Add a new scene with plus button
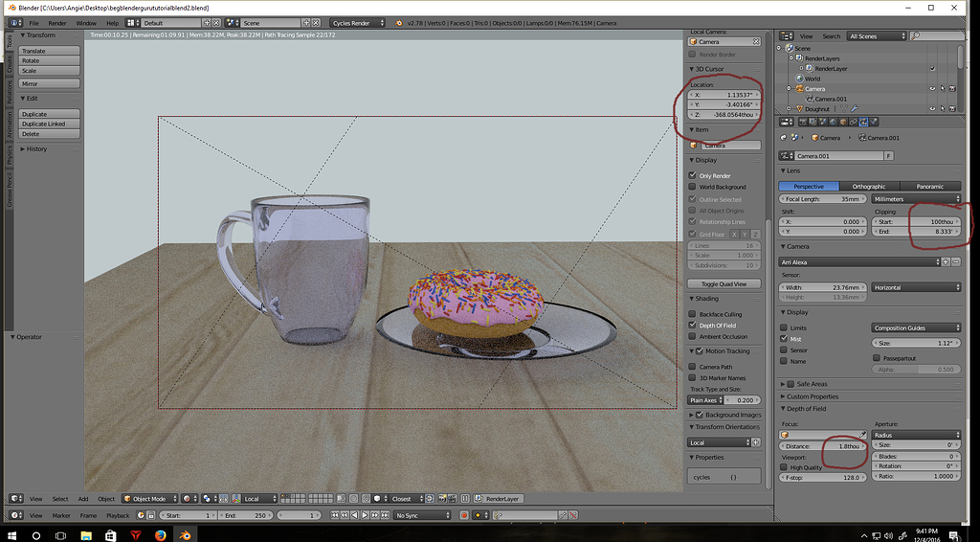 [x=306, y=23]
